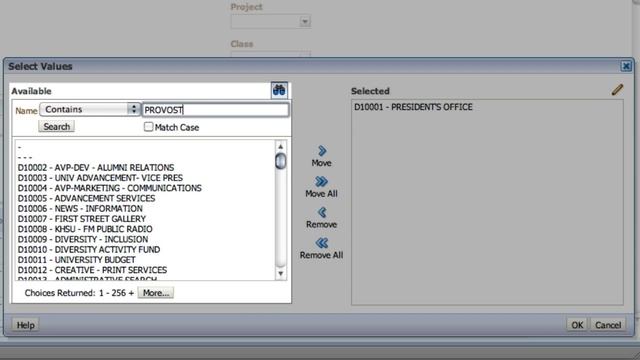Select D10004 - AVP-MARKETING - COMMUNICATIONS

click(x=110, y=188)
